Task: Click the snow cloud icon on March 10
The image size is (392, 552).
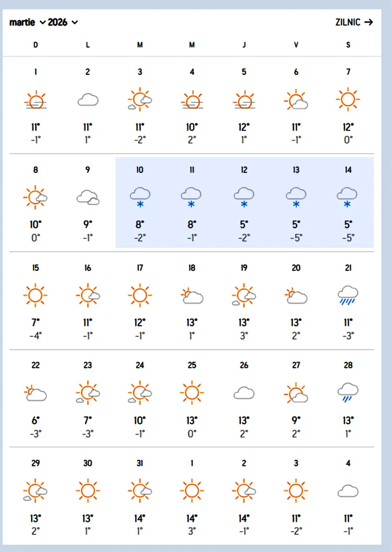Action: click(140, 197)
